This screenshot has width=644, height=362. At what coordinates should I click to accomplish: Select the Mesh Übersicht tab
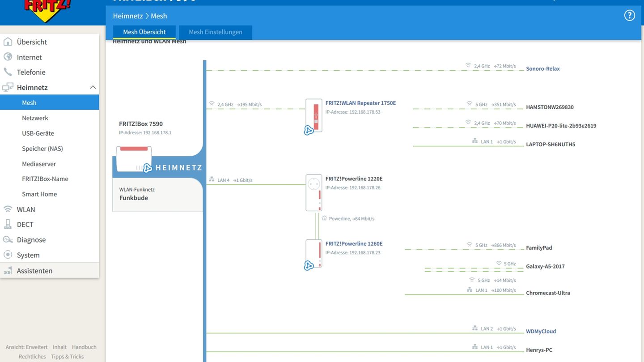tap(144, 32)
